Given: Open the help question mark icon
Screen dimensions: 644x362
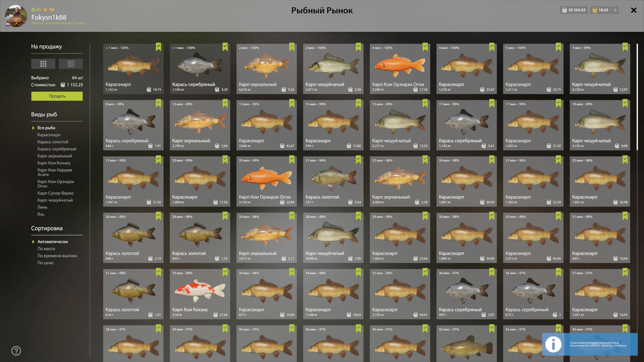Looking at the screenshot, I should pyautogui.click(x=16, y=351).
